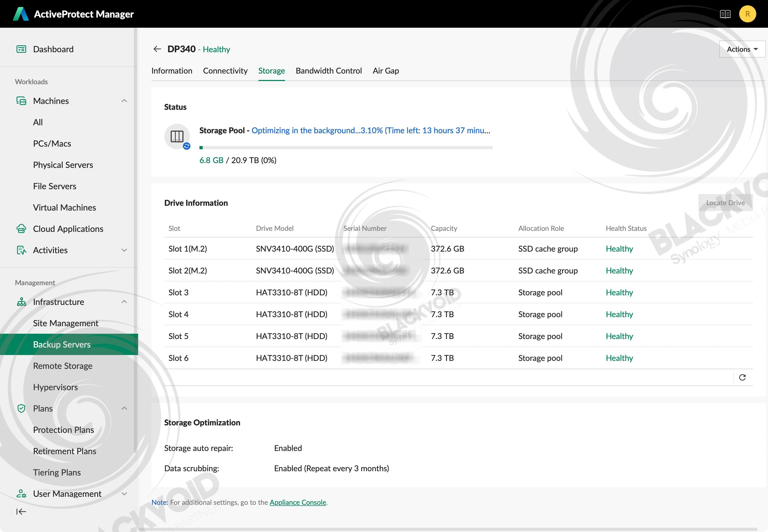Click the Storage Pool status icon
The image size is (768, 532).
coord(177,137)
